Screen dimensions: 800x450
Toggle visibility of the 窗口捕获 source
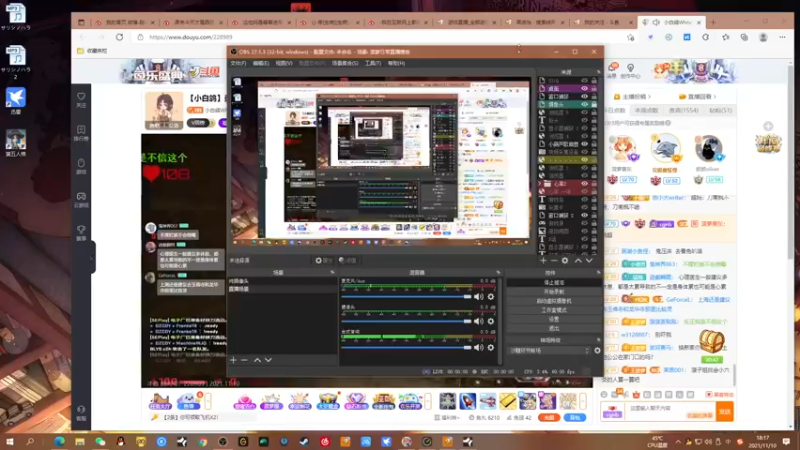click(584, 96)
